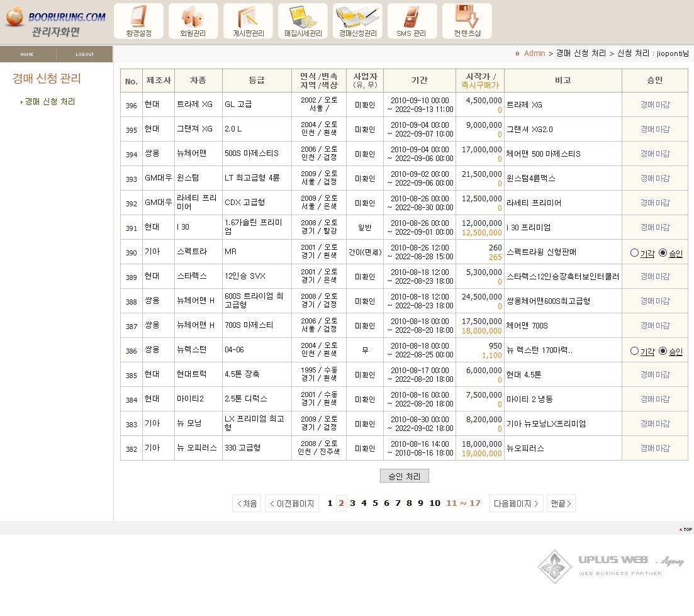Open the SMS 관리 icon
The height and width of the screenshot is (616, 694).
(x=412, y=20)
